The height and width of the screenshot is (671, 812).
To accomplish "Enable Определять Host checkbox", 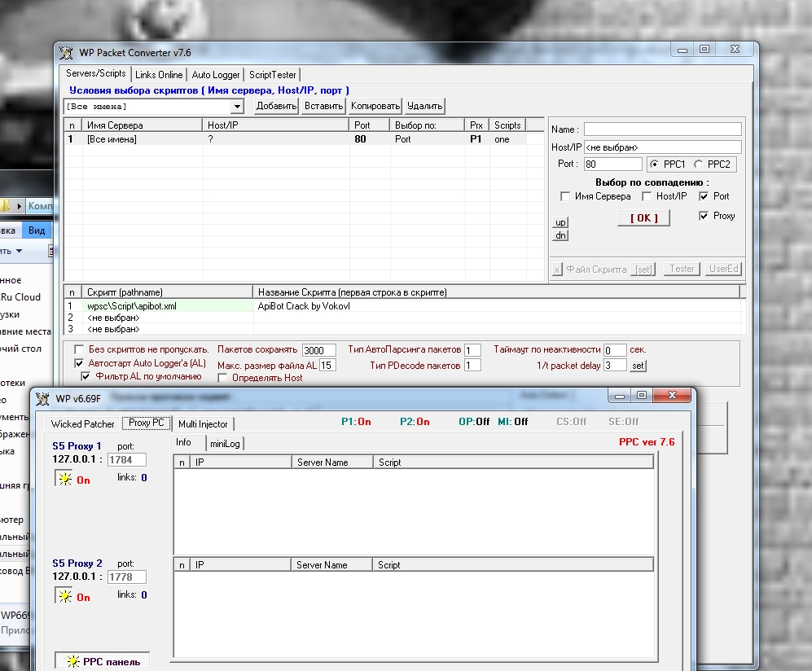I will [x=223, y=378].
